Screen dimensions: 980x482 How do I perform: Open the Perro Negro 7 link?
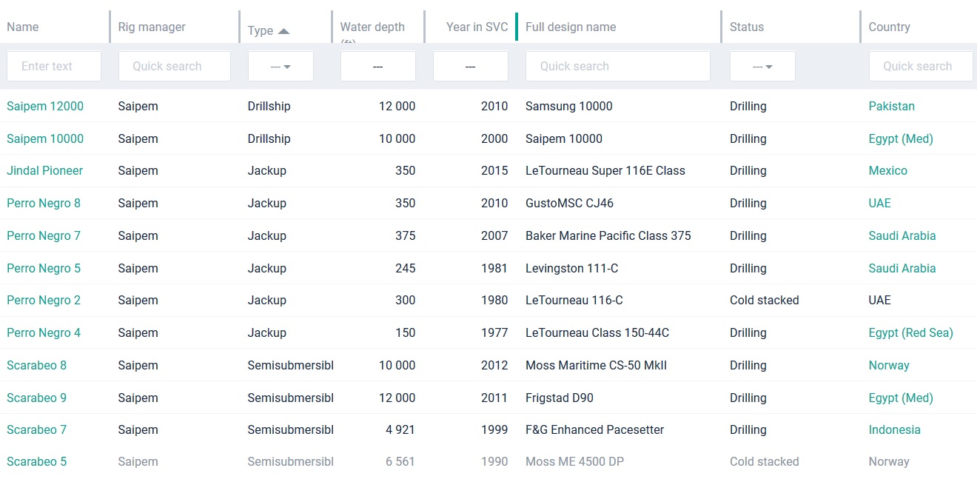(44, 236)
